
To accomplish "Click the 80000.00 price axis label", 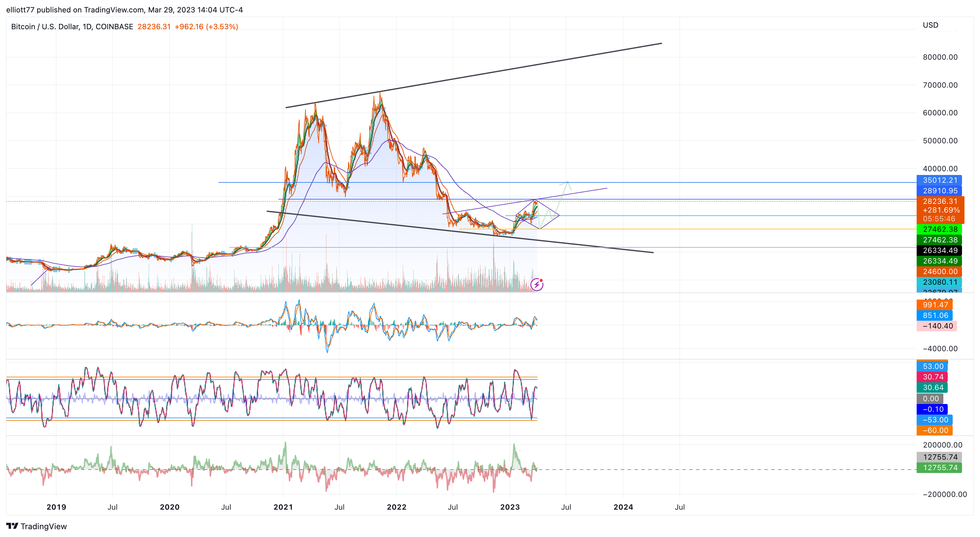I will click(940, 57).
